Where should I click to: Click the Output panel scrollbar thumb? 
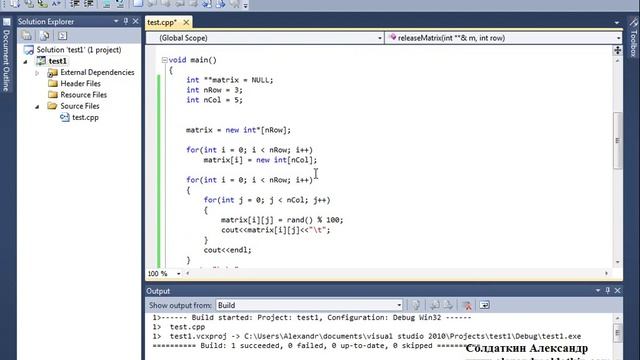pos(618,333)
